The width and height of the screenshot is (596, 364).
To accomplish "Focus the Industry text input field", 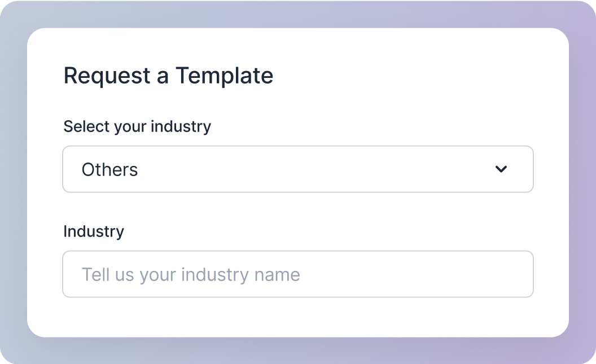I will tap(297, 274).
